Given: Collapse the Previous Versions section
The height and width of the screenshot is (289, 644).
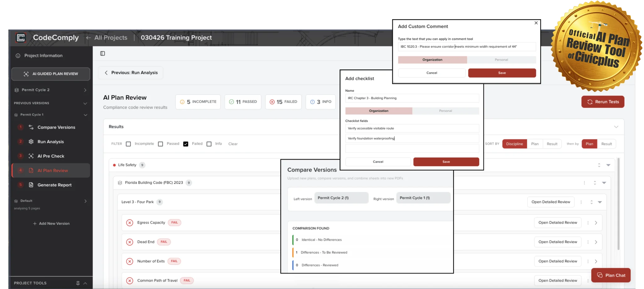Looking at the screenshot, I should coord(85,103).
